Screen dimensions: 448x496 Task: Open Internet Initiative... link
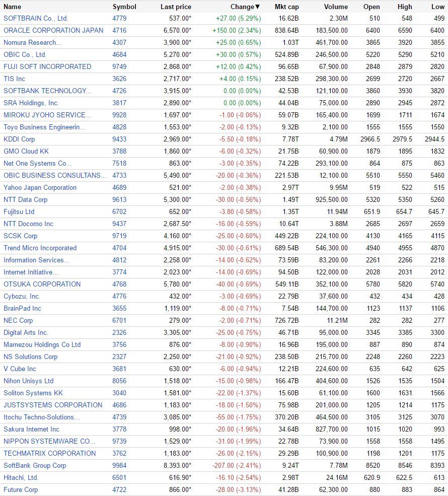31,272
